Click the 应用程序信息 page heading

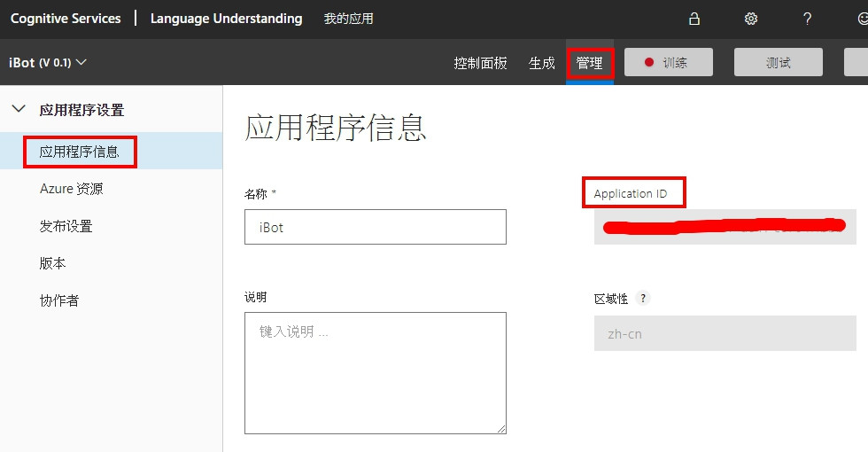coord(336,128)
